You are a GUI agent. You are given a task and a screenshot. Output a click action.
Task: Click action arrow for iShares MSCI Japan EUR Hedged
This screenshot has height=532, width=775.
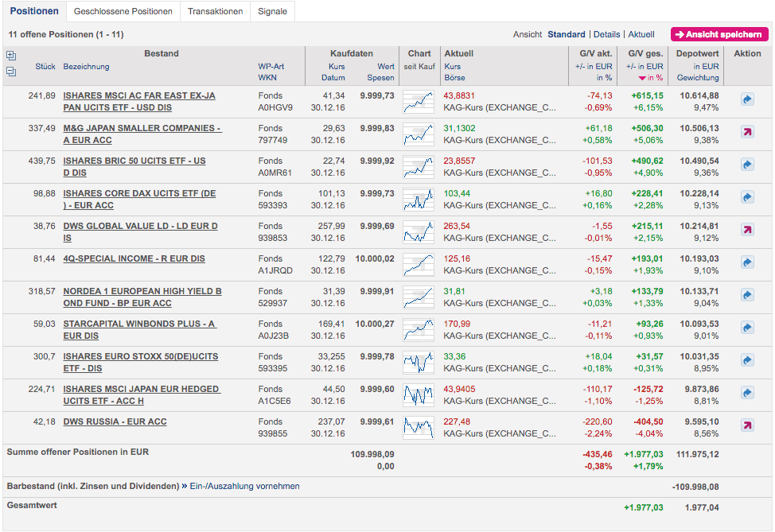tap(747, 393)
